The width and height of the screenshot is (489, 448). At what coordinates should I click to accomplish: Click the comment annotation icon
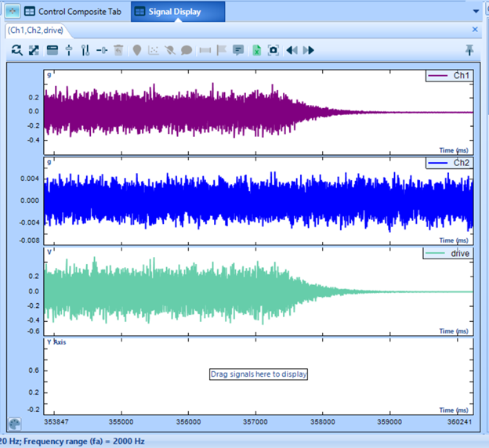[x=238, y=50]
